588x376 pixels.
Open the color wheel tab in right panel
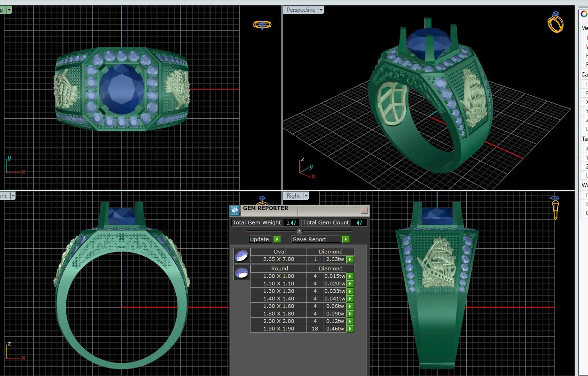pos(584,14)
